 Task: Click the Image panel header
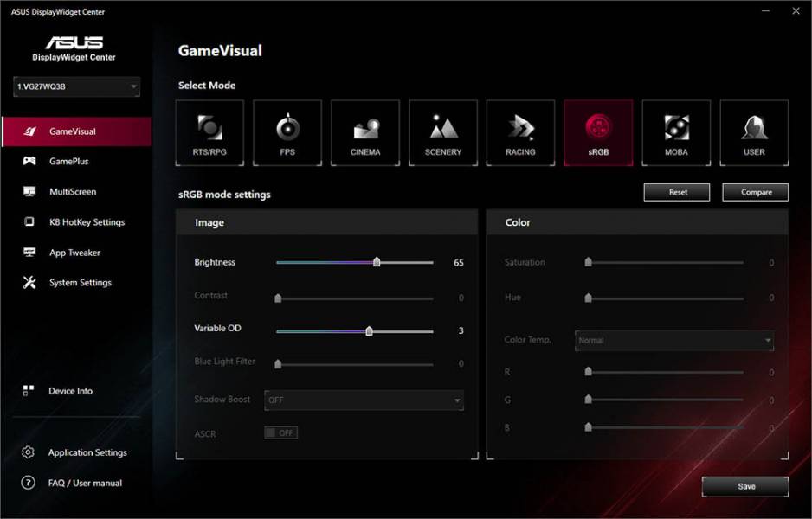click(326, 222)
